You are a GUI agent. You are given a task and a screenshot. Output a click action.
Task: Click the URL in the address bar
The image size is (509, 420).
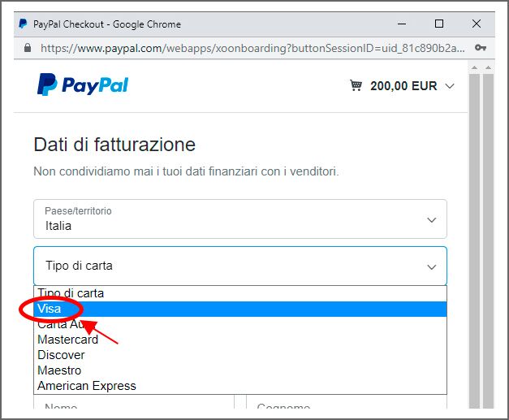click(252, 48)
